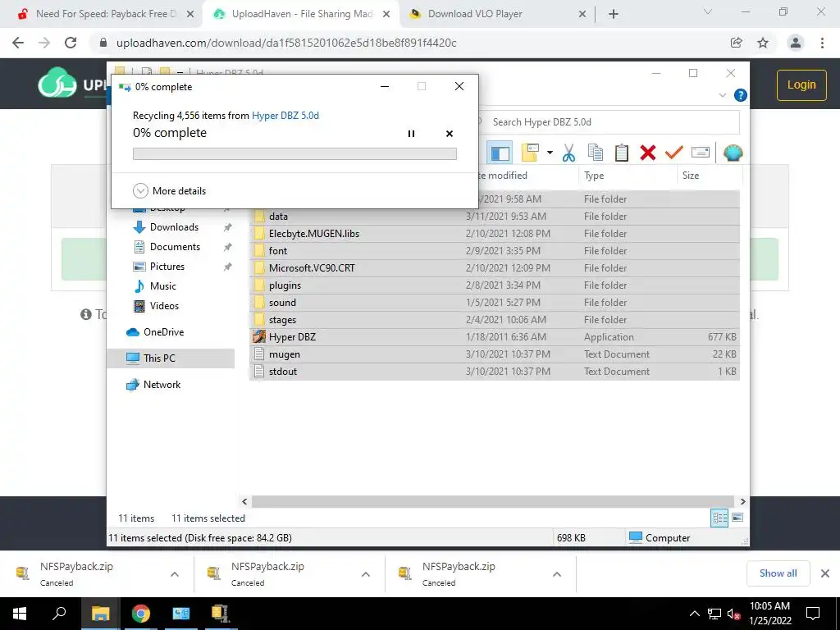
Task: Select the Elecbyte.MUGEN.libs folder
Action: [x=495, y=234]
